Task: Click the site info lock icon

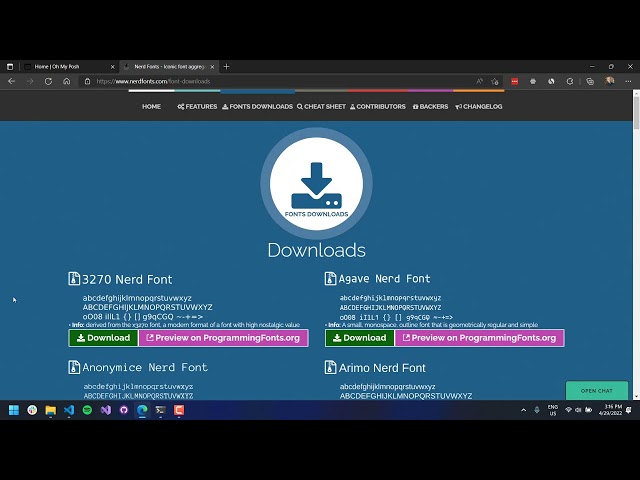Action: click(x=87, y=81)
